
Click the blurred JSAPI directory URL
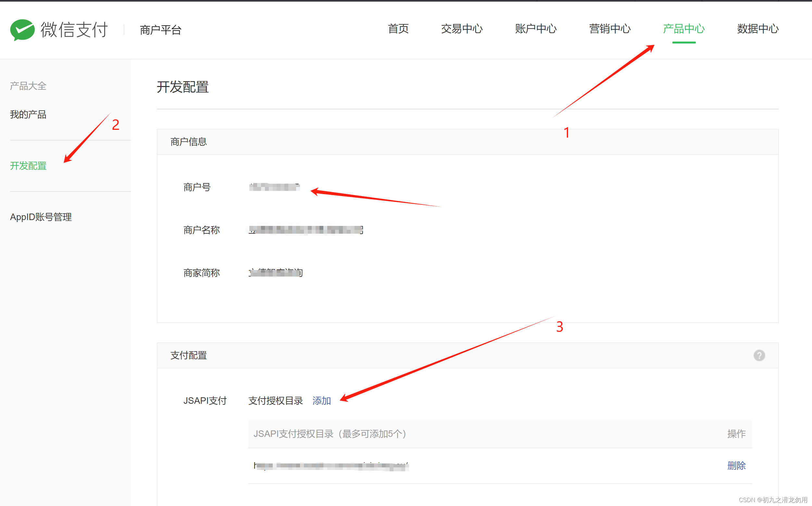331,465
